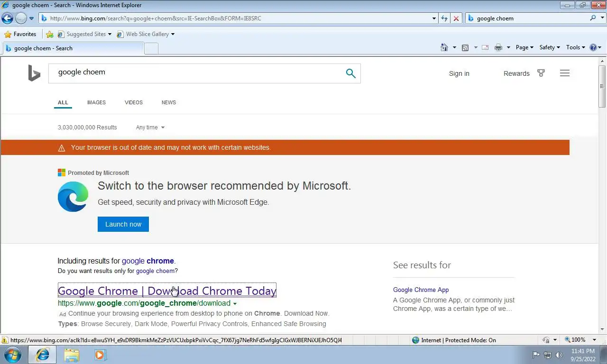This screenshot has height=364, width=607.
Task: Expand the arrow after google_chrome/download URL
Action: 235,304
